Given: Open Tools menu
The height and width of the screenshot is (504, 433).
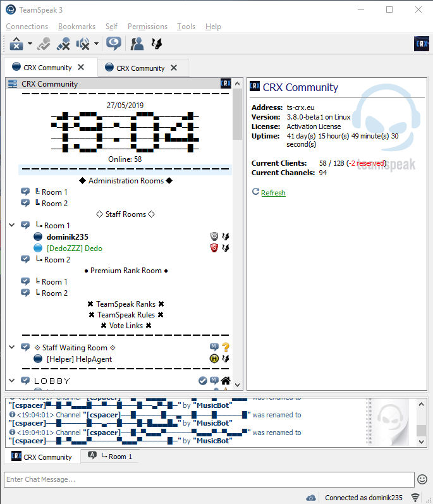Looking at the screenshot, I should [x=186, y=27].
